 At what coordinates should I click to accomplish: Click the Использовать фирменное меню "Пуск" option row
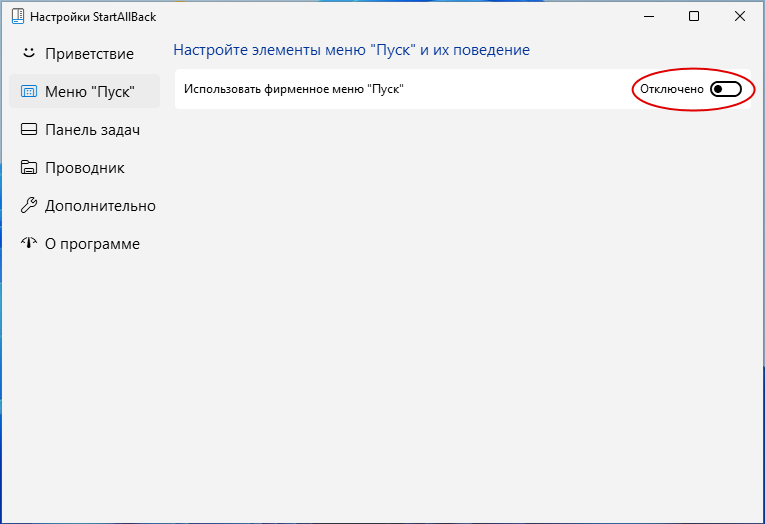click(x=463, y=89)
